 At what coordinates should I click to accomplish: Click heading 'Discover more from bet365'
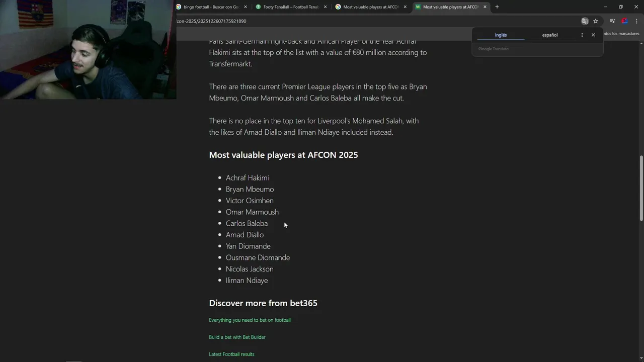(263, 303)
